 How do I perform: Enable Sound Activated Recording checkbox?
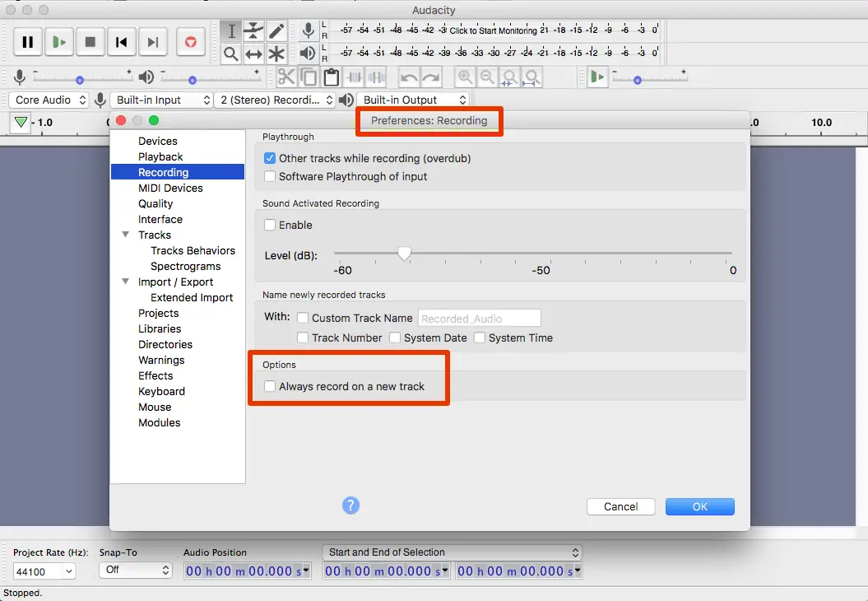269,225
